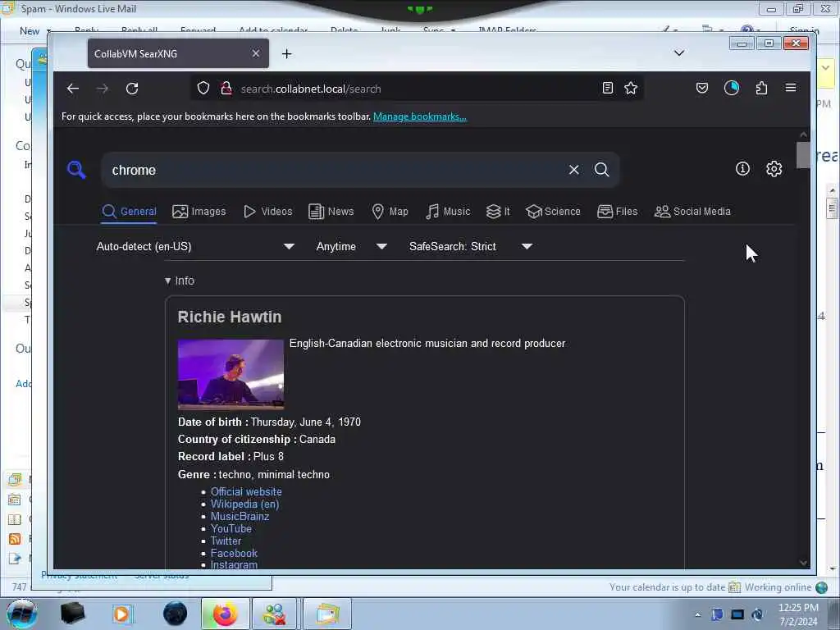
Task: Switch to the News search category
Action: [331, 212]
